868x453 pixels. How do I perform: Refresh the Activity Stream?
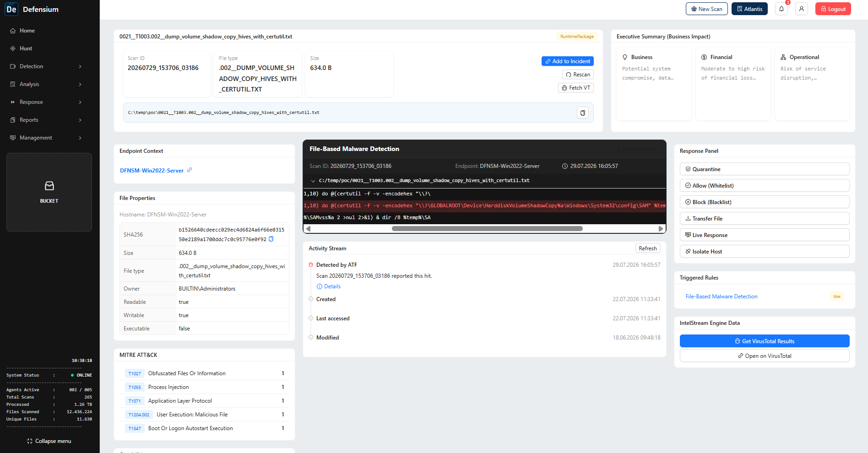click(x=648, y=248)
